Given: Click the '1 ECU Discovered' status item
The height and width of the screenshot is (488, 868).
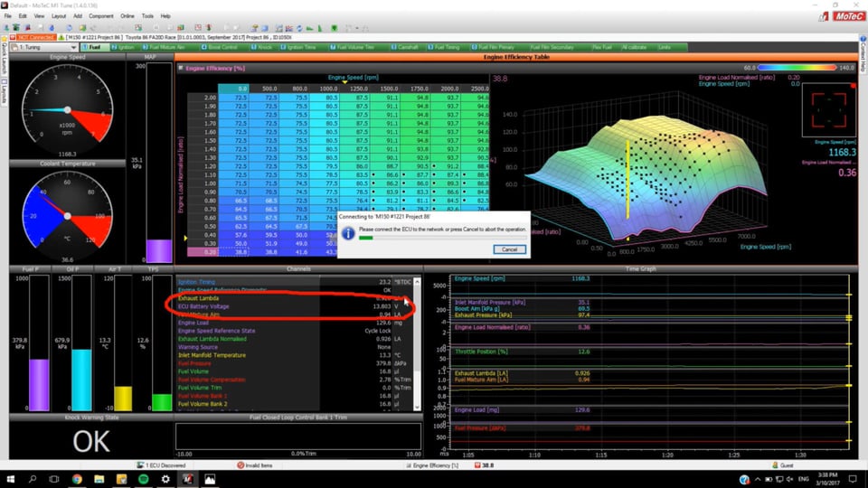Looking at the screenshot, I should pos(161,465).
